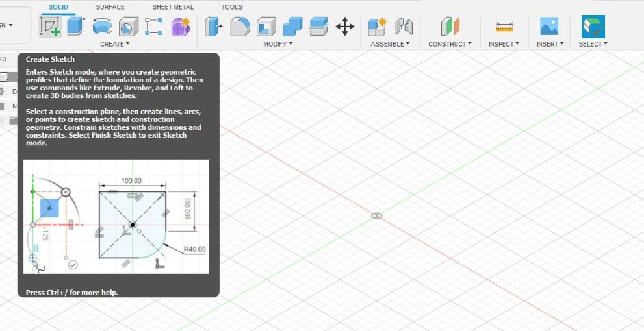Select the Press Pull tool icon
The width and height of the screenshot is (644, 331).
[x=214, y=27]
